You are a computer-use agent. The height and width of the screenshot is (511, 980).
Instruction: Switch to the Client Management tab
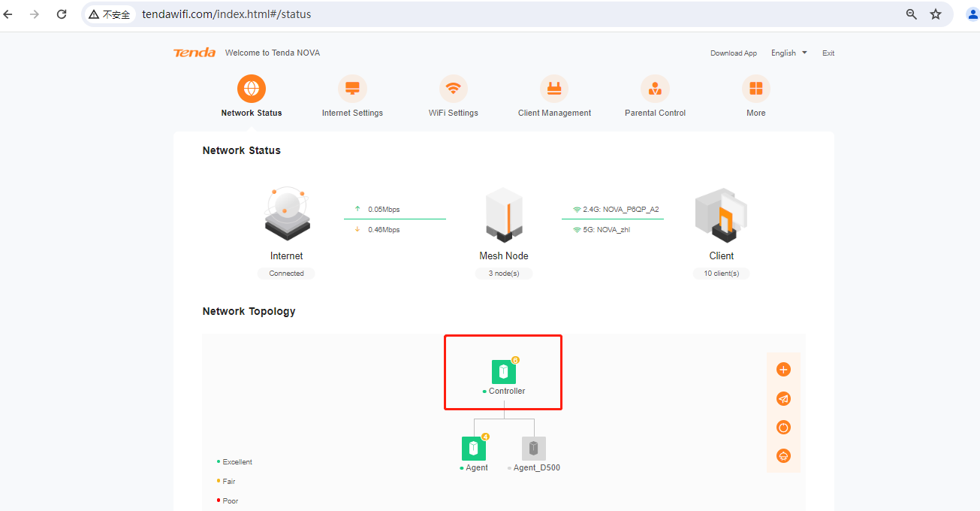554,96
